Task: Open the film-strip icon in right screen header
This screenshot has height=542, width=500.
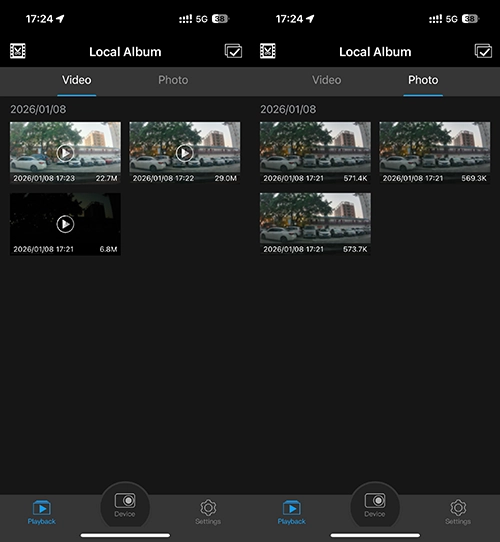Action: (268, 51)
